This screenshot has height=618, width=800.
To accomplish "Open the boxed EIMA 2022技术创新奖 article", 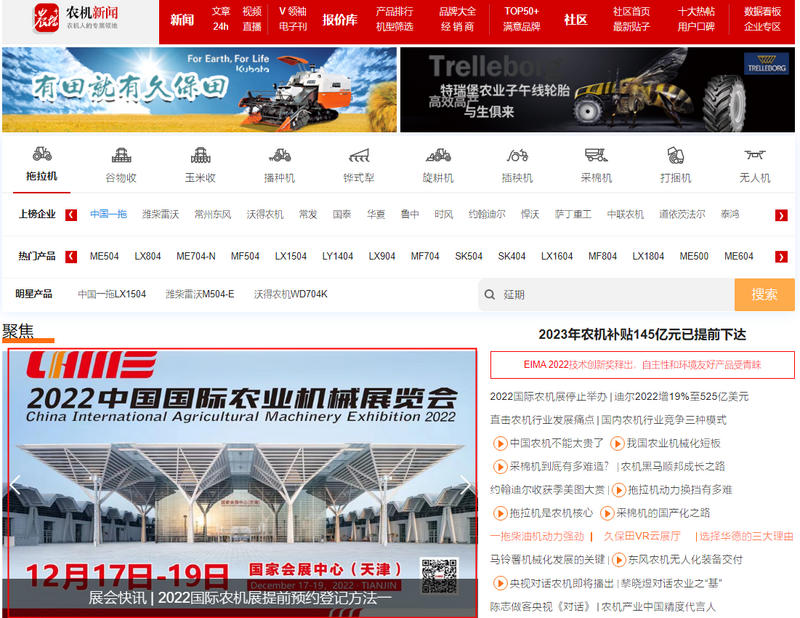I will [x=642, y=365].
